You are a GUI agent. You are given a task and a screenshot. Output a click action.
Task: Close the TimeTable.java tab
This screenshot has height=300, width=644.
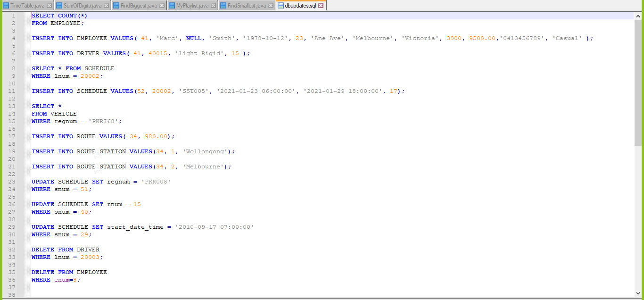click(49, 6)
